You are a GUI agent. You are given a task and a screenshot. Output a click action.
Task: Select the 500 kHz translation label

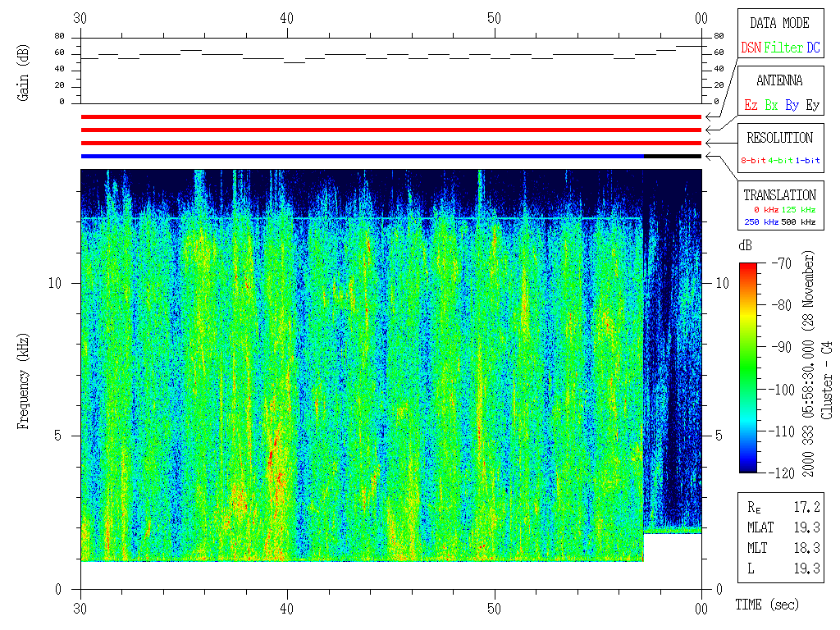coord(799,221)
